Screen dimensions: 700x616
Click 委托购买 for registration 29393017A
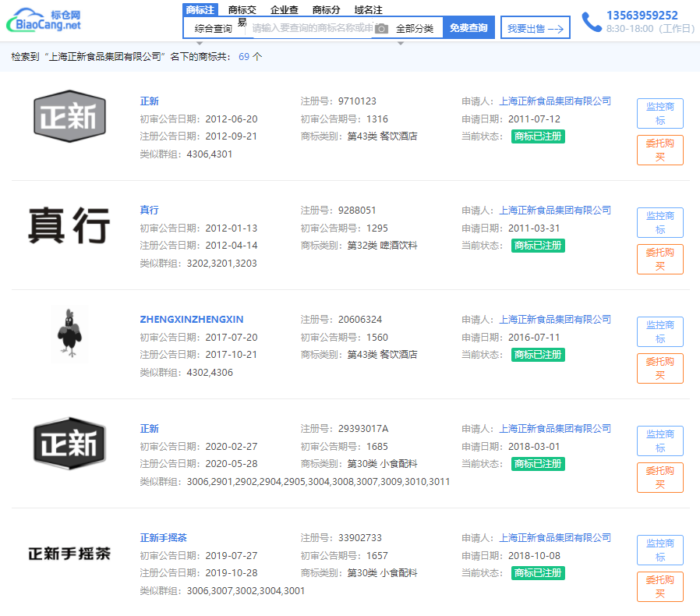pos(659,477)
